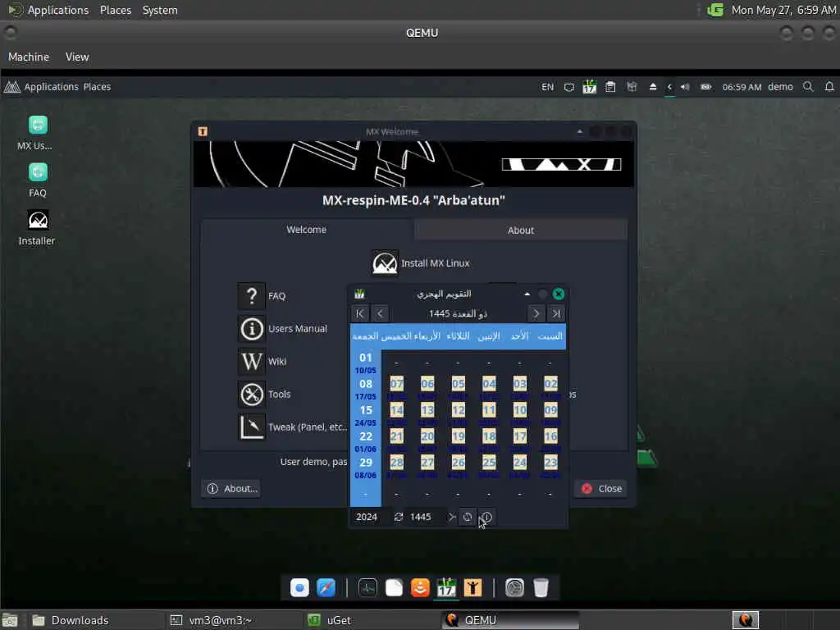Viewport: 840px width, 630px height.
Task: Select day 12 in Hijri calendar
Action: [x=458, y=410]
